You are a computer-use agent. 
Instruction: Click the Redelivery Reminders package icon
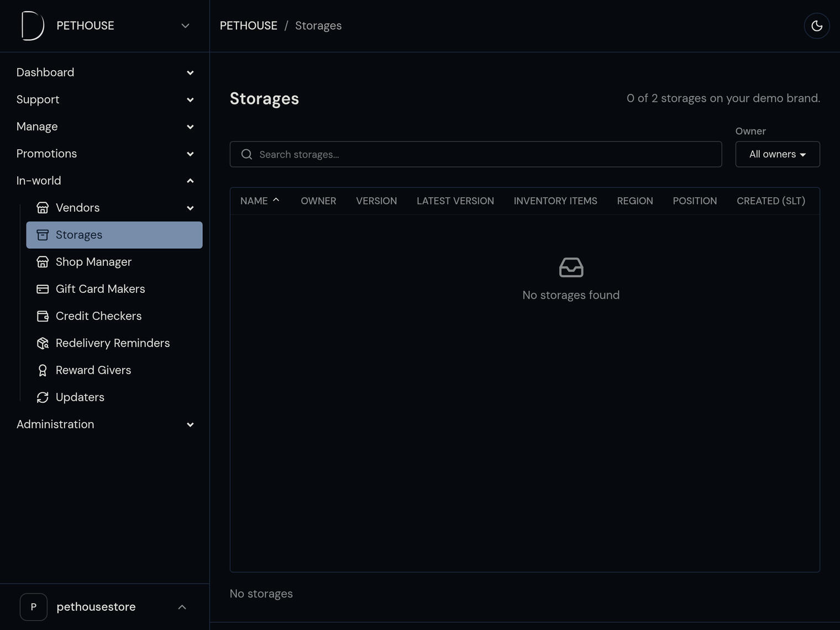point(43,343)
